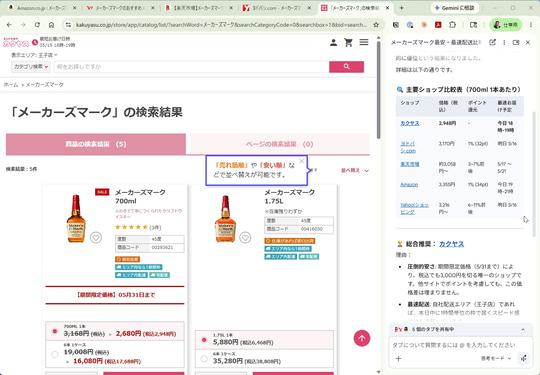
Task: Select the ページの検索結果 (0) tab
Action: tap(280, 144)
